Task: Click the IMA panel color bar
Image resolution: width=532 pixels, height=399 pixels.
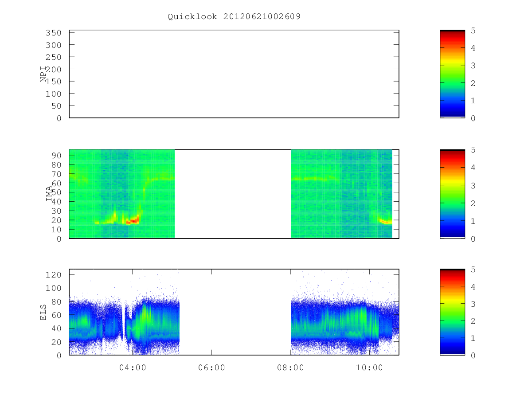Action: coord(452,194)
